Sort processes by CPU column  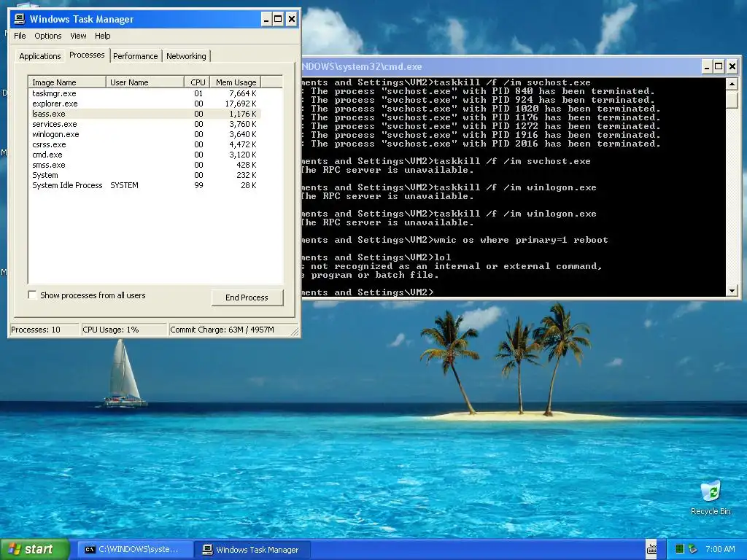tap(197, 82)
